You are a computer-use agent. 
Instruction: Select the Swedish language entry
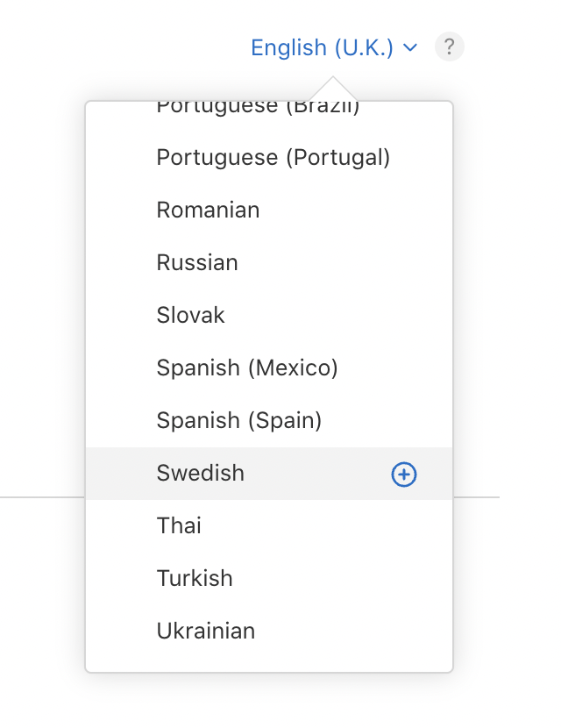201,474
